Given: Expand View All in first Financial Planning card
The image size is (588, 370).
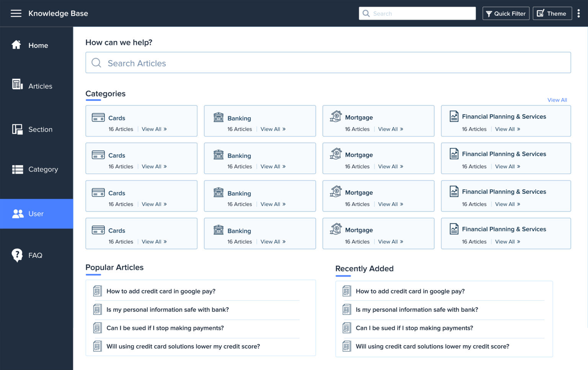Looking at the screenshot, I should click(507, 129).
